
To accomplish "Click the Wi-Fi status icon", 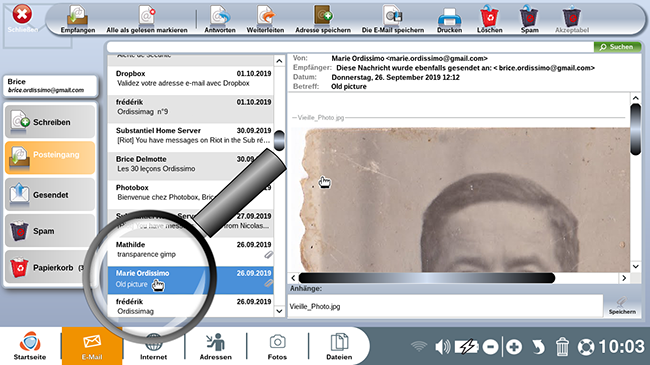I will pos(419,346).
